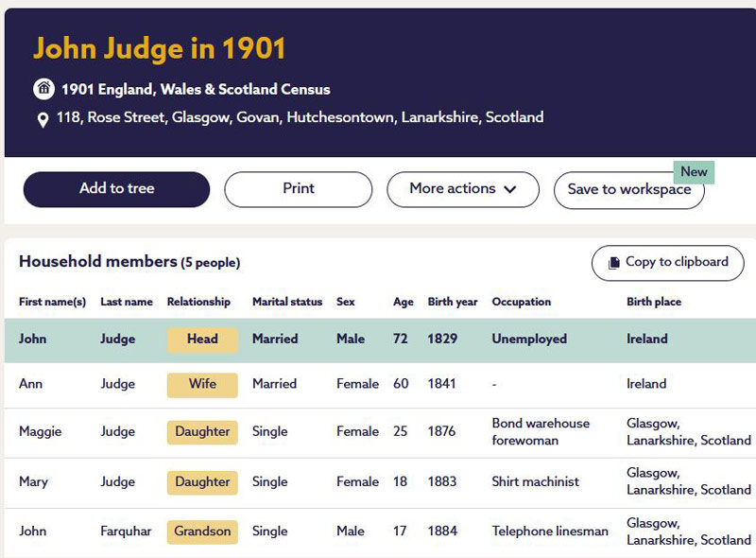This screenshot has width=756, height=558.
Task: Click Save to workspace
Action: pyautogui.click(x=628, y=190)
